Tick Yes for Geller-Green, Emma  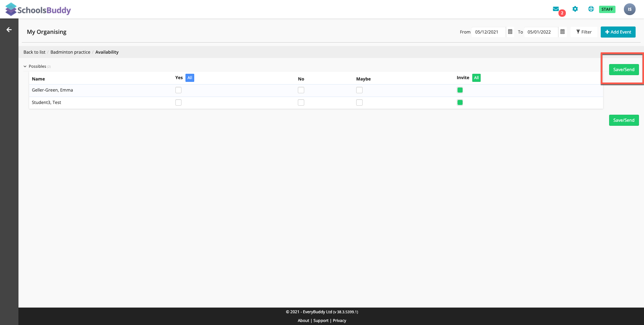(x=178, y=90)
